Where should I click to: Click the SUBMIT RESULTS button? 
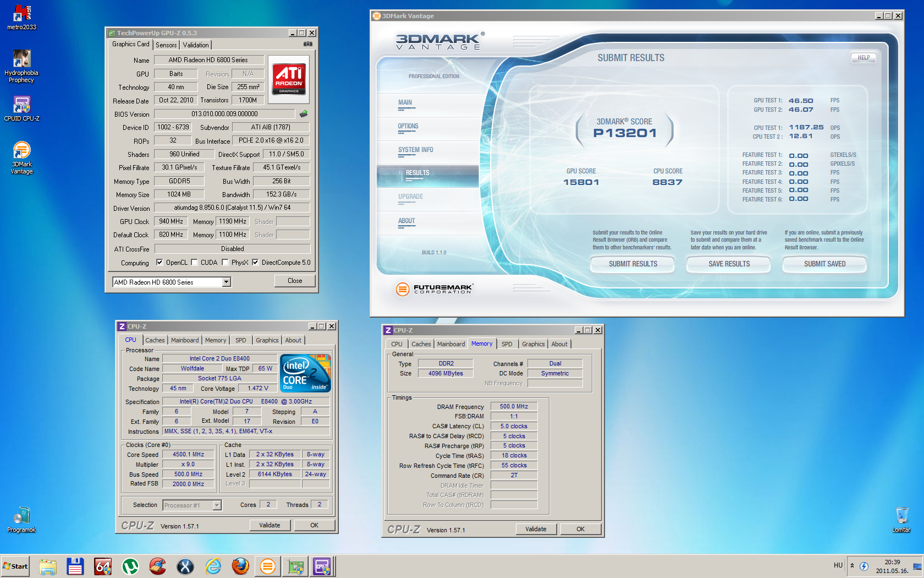(x=633, y=264)
